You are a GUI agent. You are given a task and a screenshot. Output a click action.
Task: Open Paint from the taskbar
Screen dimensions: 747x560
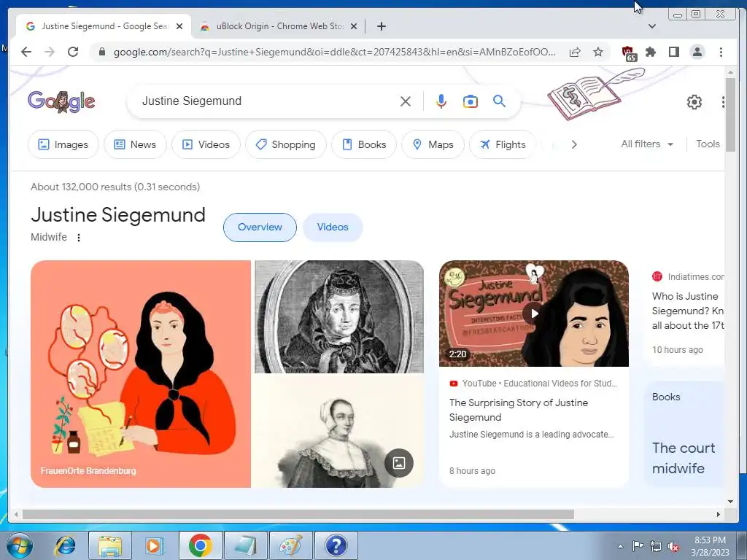pyautogui.click(x=290, y=545)
